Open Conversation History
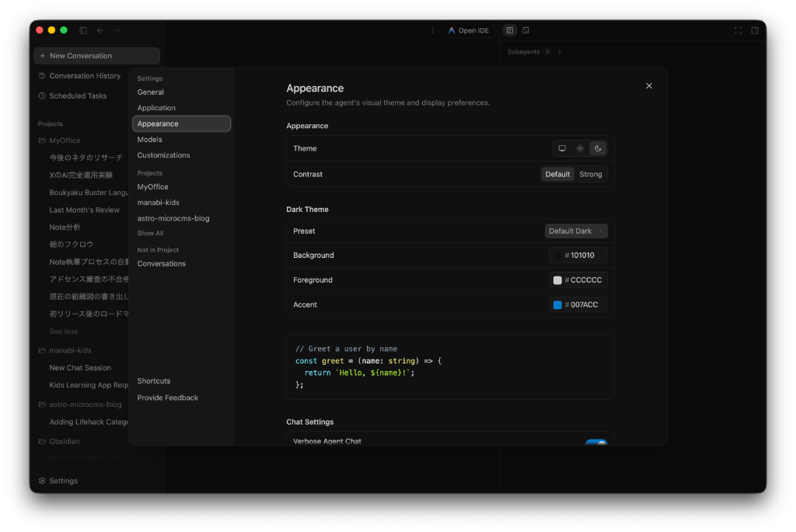 pyautogui.click(x=80, y=75)
